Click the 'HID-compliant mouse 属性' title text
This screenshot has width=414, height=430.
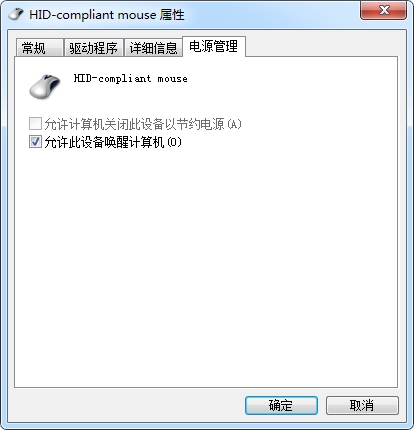107,15
